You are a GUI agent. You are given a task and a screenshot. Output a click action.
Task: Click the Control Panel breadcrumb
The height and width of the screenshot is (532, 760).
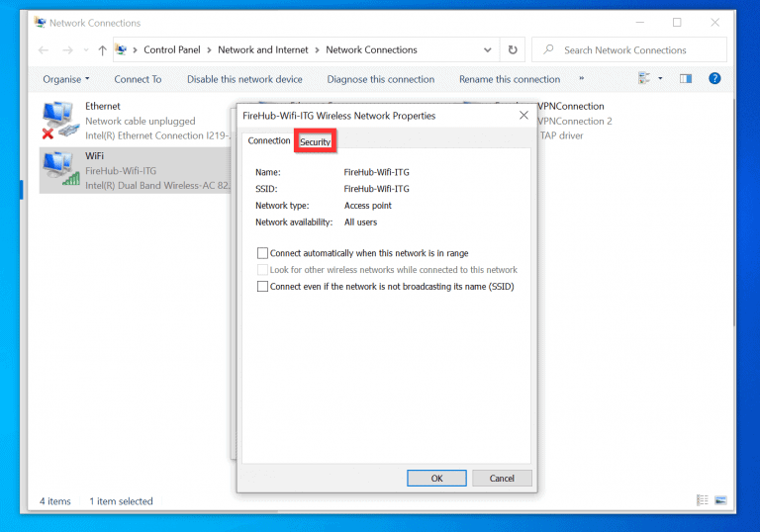click(172, 49)
